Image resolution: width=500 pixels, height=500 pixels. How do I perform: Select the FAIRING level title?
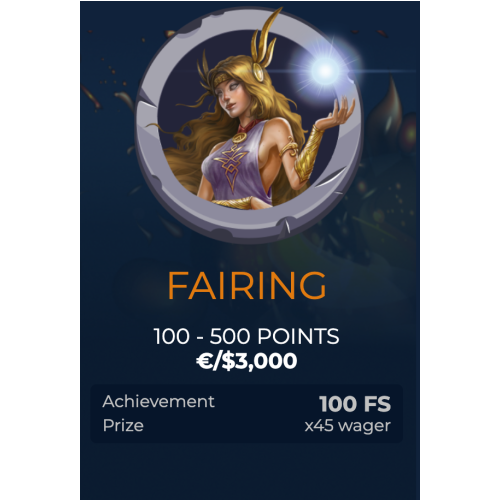point(247,286)
